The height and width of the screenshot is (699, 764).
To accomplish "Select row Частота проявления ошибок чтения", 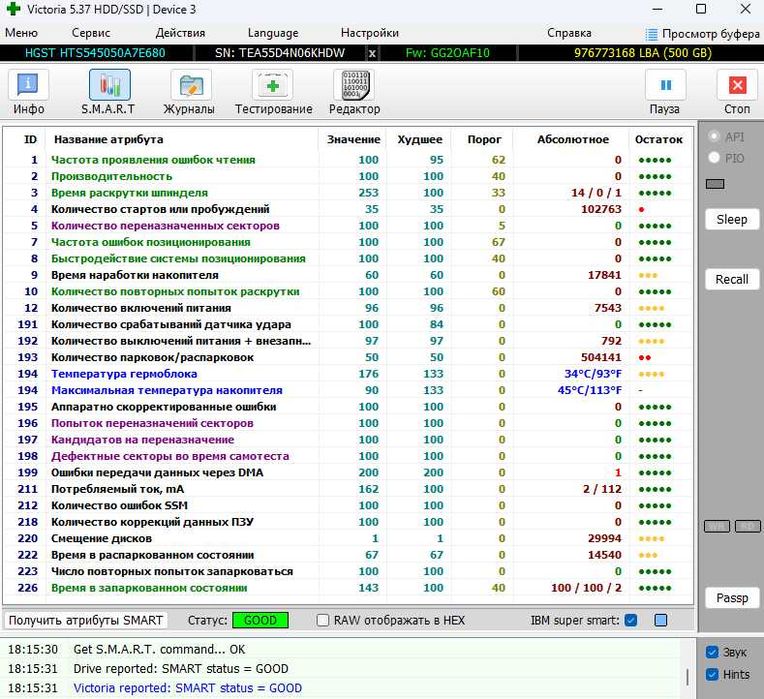I will coord(348,160).
